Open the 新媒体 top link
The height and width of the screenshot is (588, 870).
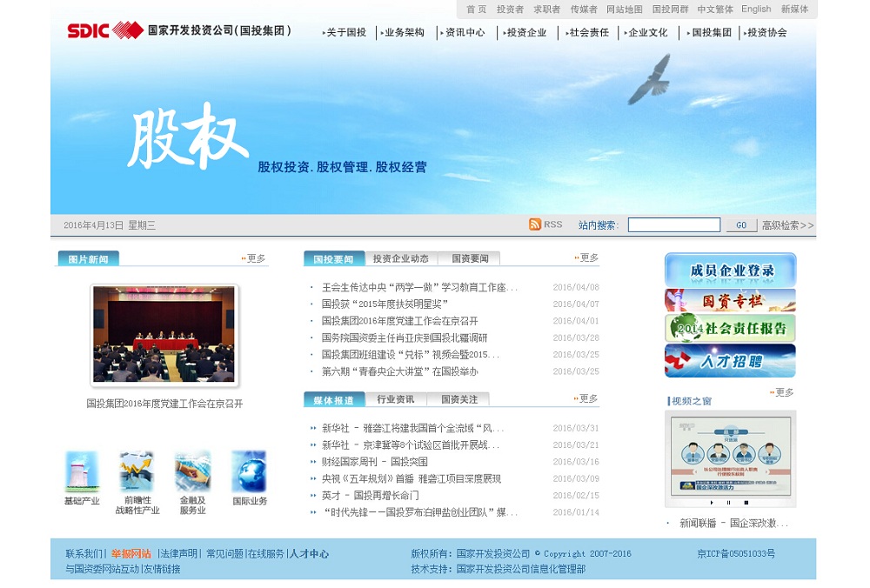[x=794, y=9]
